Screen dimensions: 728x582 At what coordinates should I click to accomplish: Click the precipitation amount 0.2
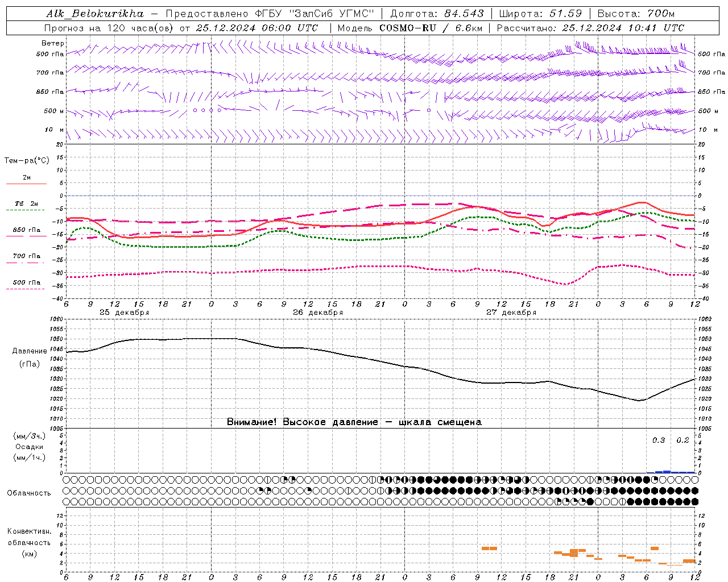tap(682, 440)
